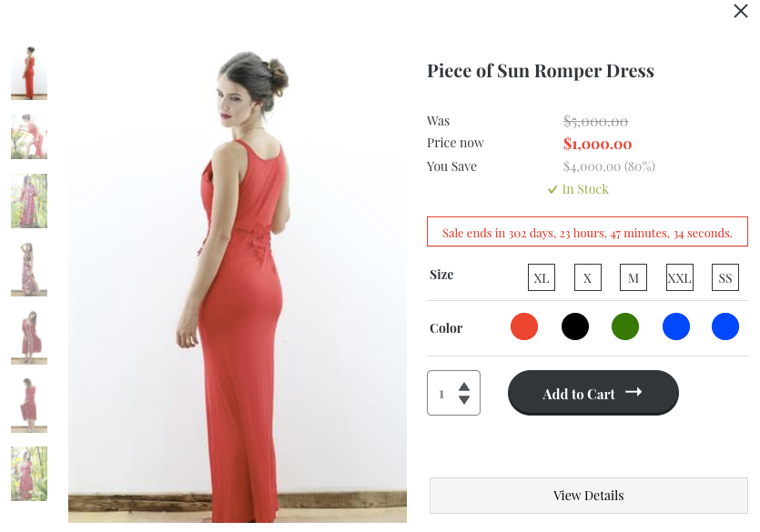Choose the green color swatch

[625, 326]
